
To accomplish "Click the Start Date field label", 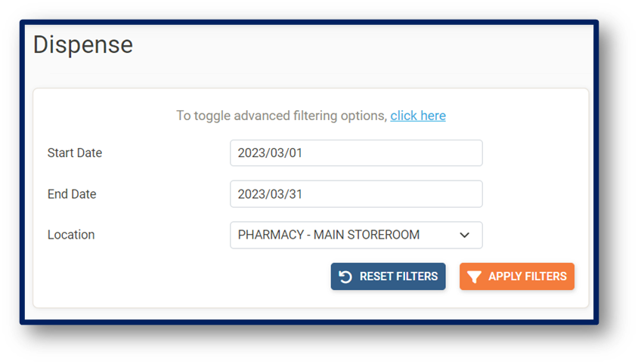I will pyautogui.click(x=75, y=153).
